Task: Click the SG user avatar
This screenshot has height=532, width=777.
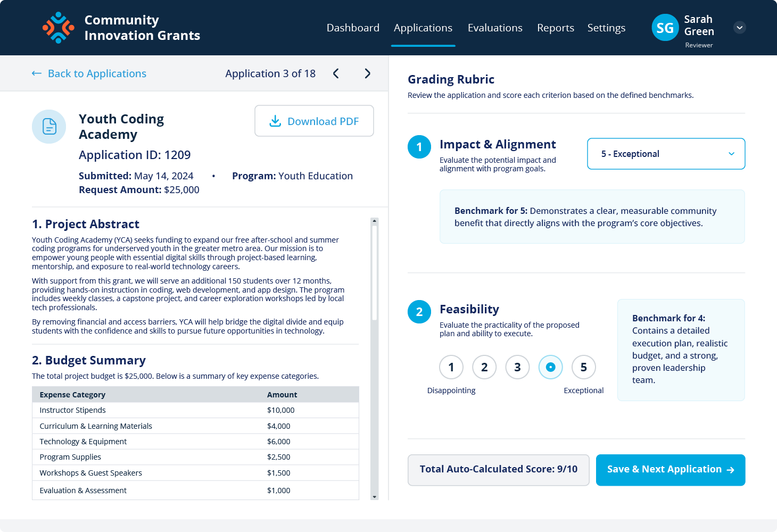Action: pyautogui.click(x=665, y=28)
